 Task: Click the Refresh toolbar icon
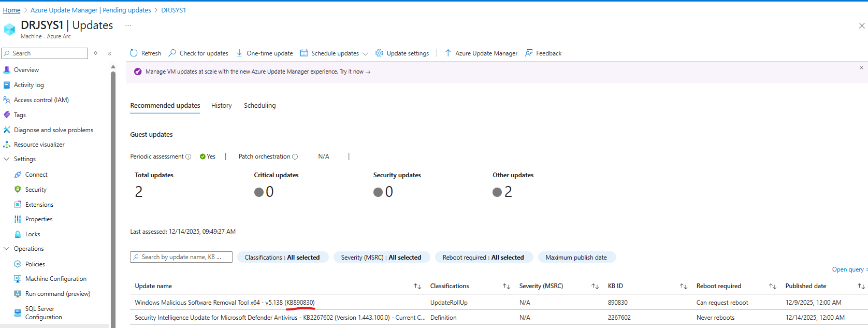tap(134, 53)
